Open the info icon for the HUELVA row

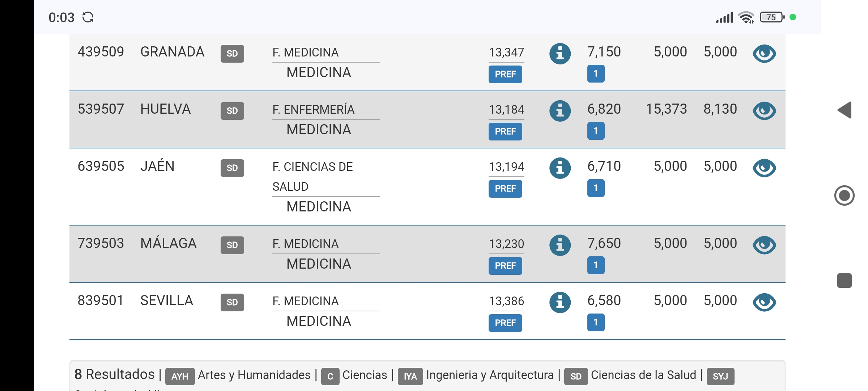tap(560, 111)
